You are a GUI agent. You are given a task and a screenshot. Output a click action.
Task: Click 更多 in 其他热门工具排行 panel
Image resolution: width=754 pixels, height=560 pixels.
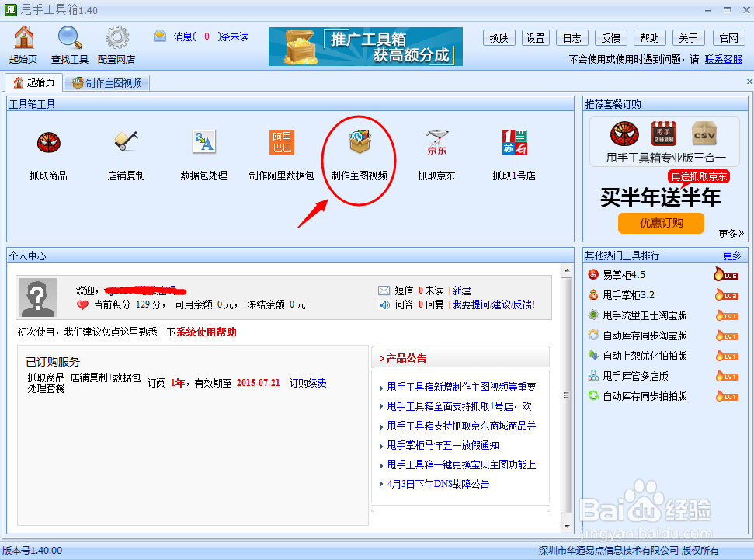click(x=732, y=255)
